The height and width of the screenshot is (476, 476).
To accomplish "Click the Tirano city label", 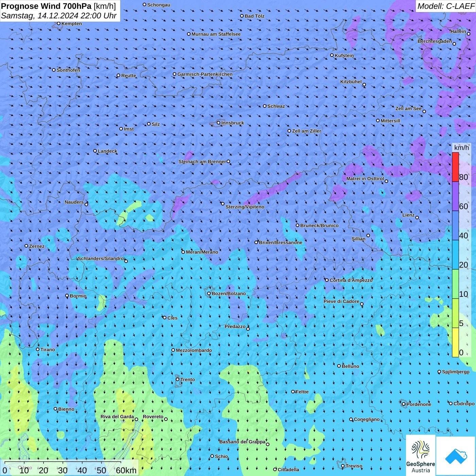I will pos(48,350).
